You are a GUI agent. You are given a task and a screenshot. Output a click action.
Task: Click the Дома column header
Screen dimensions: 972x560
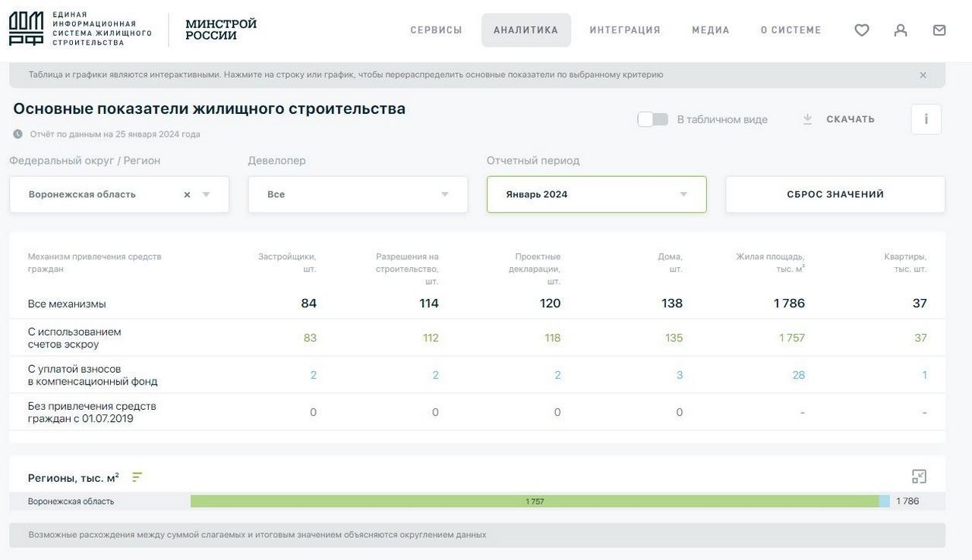click(671, 263)
